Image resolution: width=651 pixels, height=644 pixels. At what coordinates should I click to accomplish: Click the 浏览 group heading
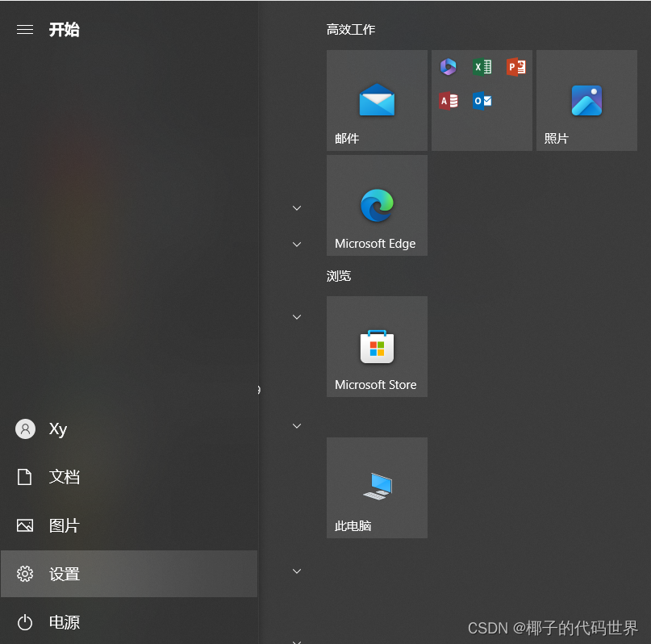[x=339, y=276]
